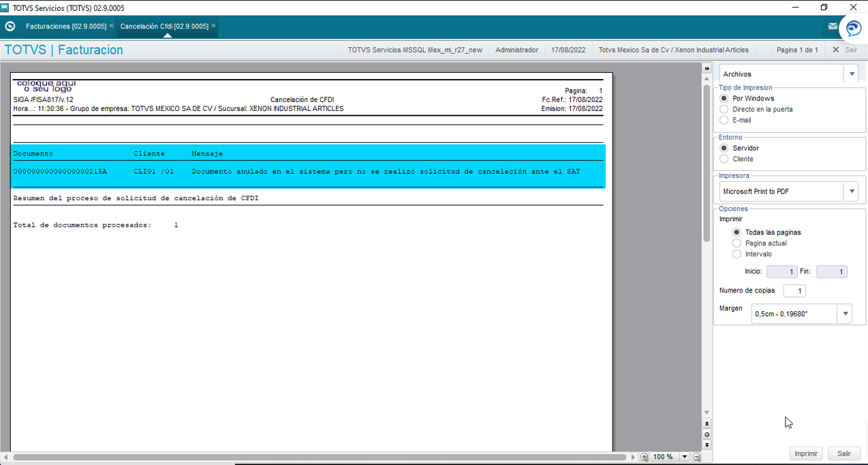Click the Cancelación de CFDI report title
The image size is (868, 465).
(302, 99)
